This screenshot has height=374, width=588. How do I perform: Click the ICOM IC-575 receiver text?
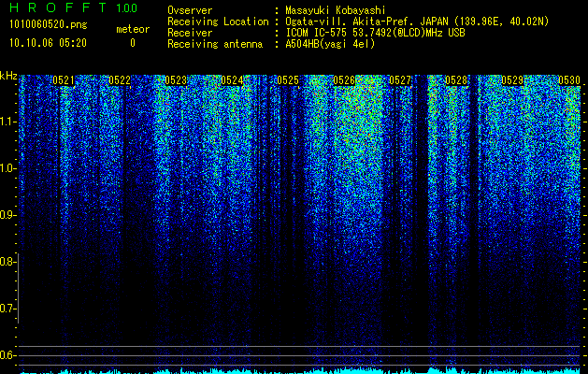tap(375, 33)
